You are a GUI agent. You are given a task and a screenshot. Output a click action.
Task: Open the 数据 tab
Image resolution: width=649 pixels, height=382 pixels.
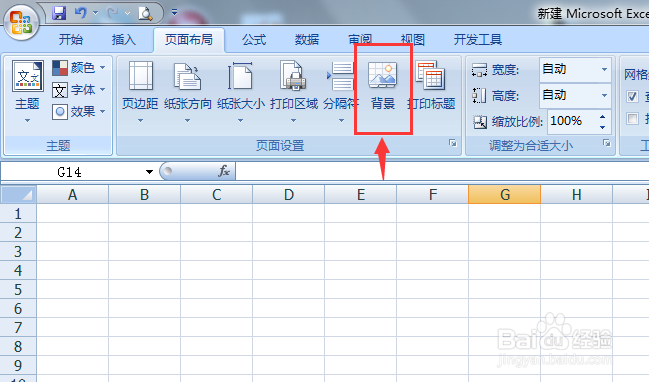pyautogui.click(x=307, y=40)
